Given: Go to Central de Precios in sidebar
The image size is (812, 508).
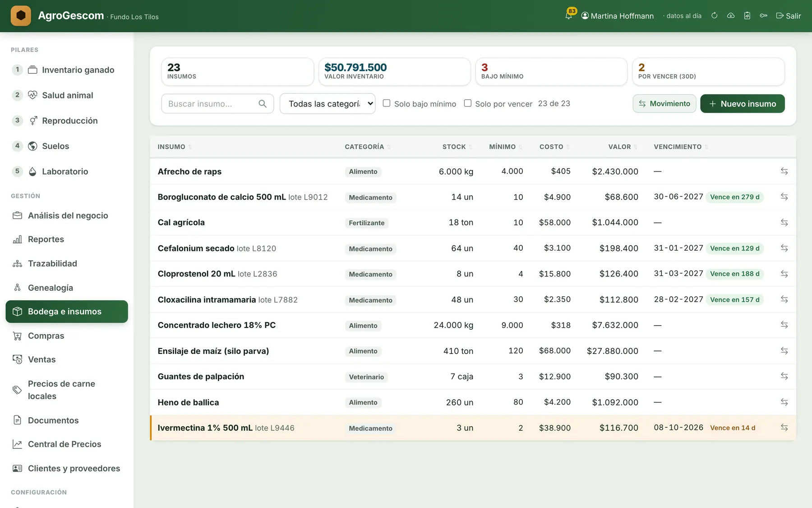Looking at the screenshot, I should (x=67, y=444).
